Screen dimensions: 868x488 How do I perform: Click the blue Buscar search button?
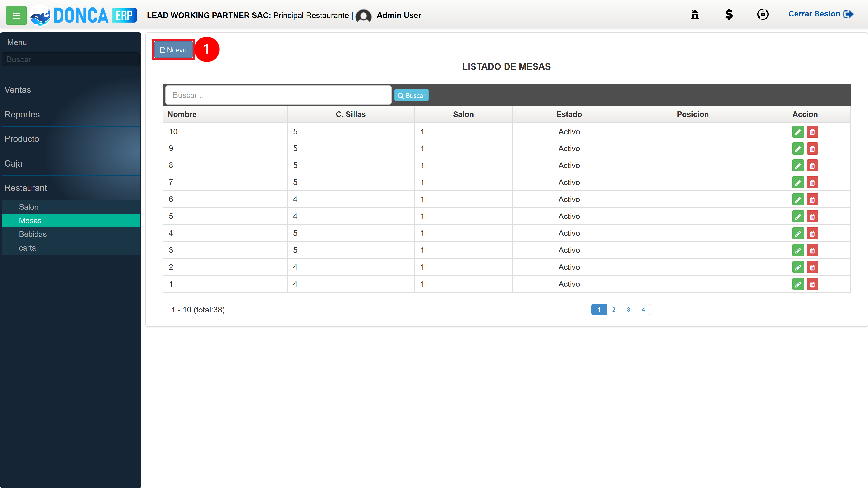point(411,95)
